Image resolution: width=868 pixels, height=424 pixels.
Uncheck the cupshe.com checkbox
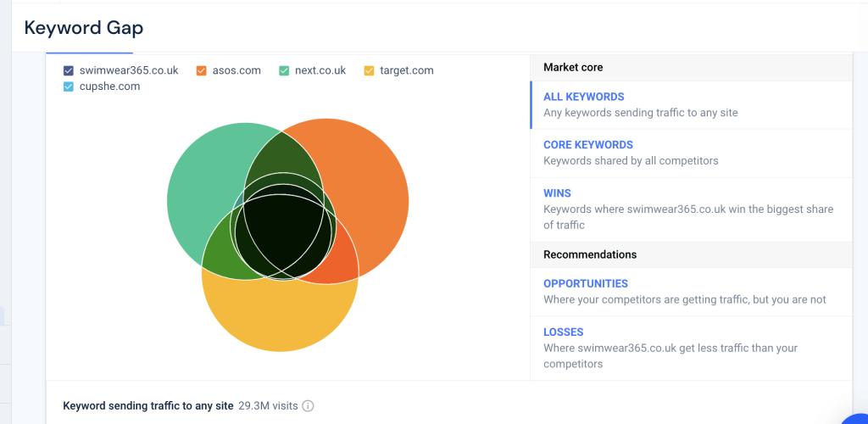69,86
